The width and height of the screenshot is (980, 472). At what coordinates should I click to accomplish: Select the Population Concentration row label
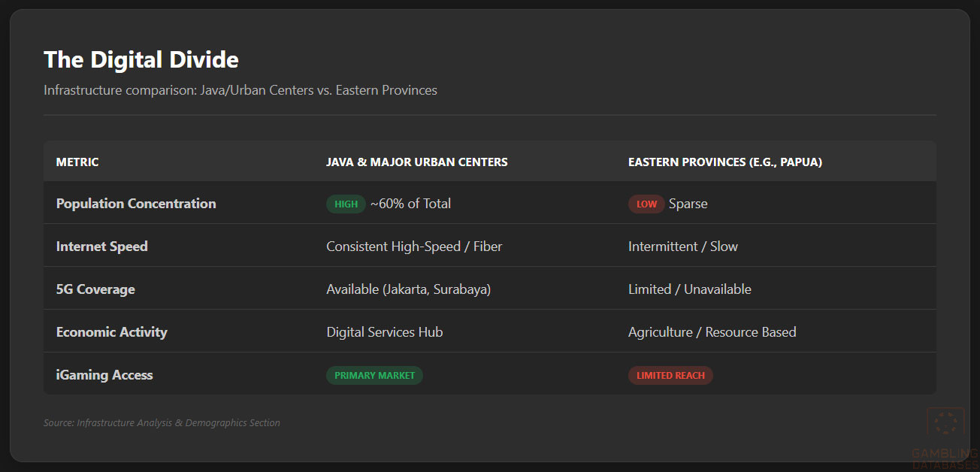[x=136, y=204]
